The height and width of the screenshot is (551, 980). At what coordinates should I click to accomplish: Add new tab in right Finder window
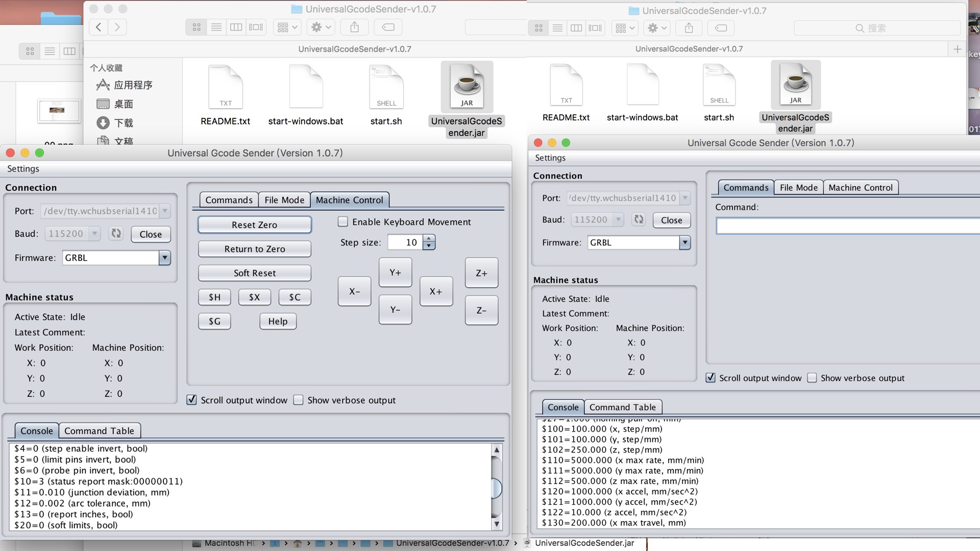(958, 49)
